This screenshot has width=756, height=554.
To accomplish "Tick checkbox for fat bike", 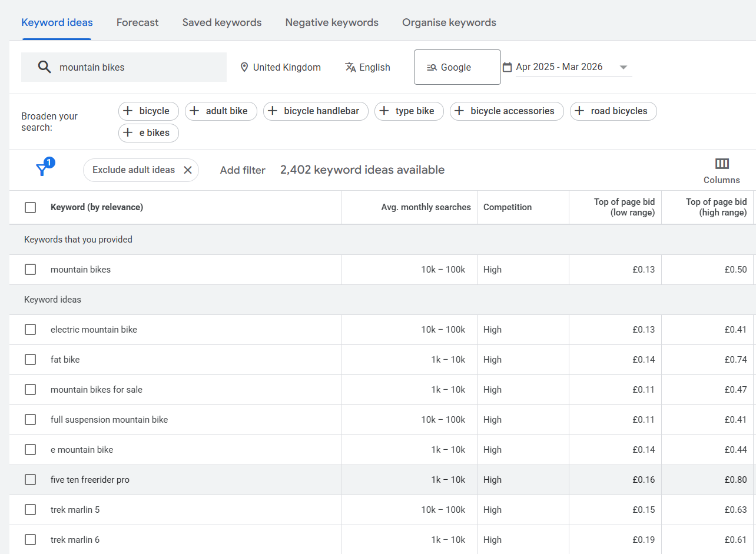I will click(x=30, y=360).
